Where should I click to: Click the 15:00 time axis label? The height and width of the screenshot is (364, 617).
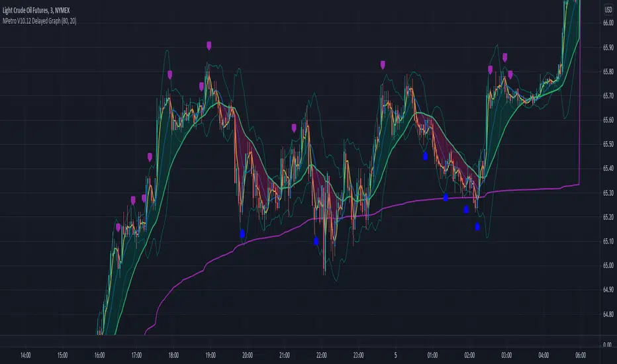point(63,355)
